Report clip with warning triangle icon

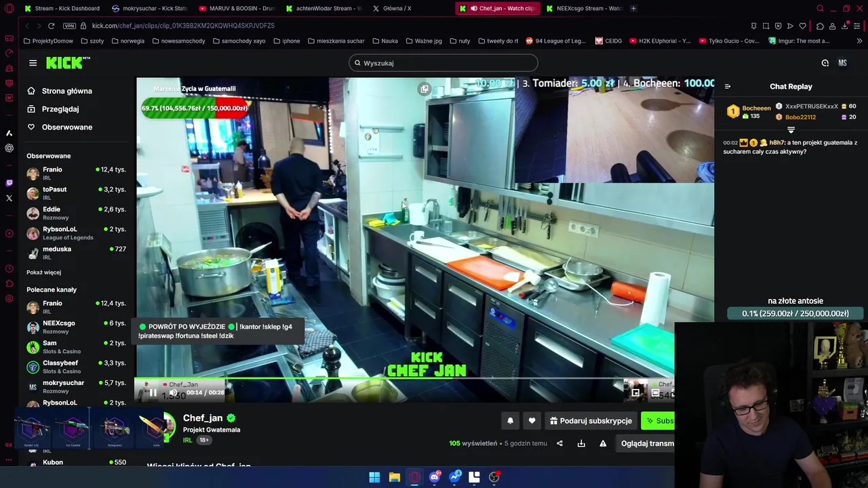[x=603, y=443]
